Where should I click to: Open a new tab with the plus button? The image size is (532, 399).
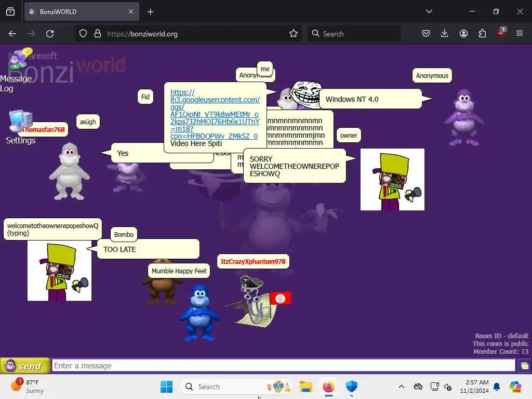click(x=150, y=12)
